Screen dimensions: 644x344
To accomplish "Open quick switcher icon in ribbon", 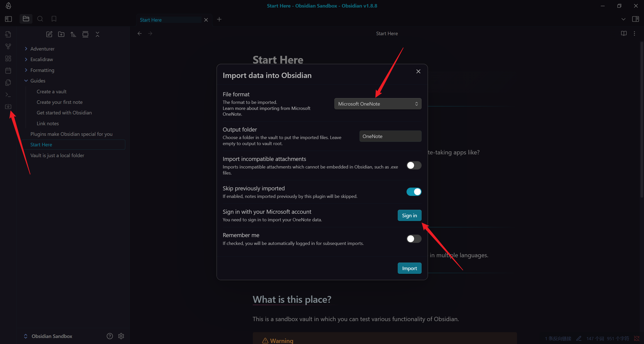I will pyautogui.click(x=8, y=34).
